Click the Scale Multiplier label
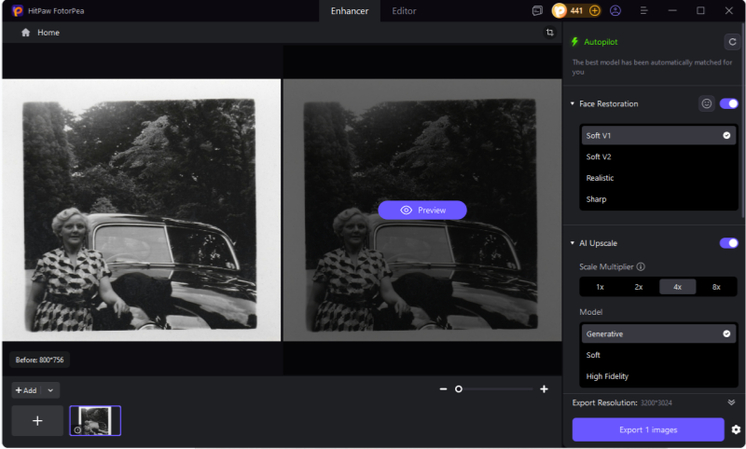The height and width of the screenshot is (449, 746). 606,266
